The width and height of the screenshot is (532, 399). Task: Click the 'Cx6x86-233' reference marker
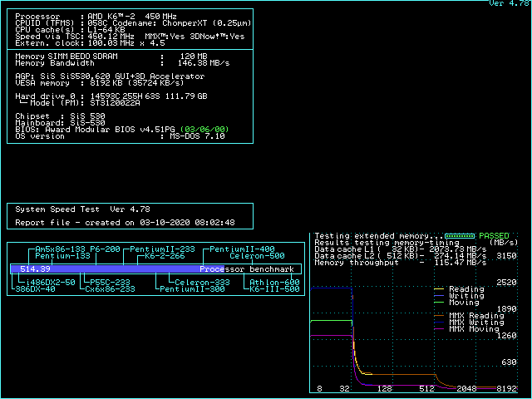point(110,289)
